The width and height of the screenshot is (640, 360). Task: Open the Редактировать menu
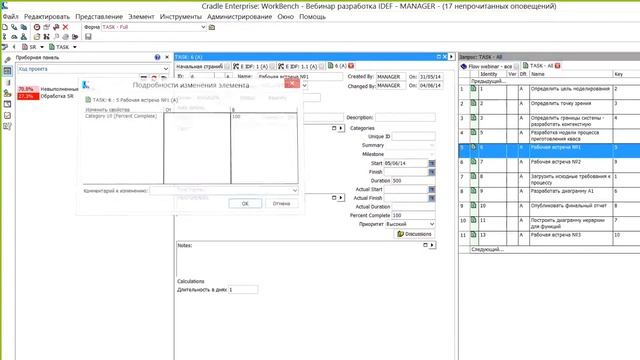pos(47,17)
